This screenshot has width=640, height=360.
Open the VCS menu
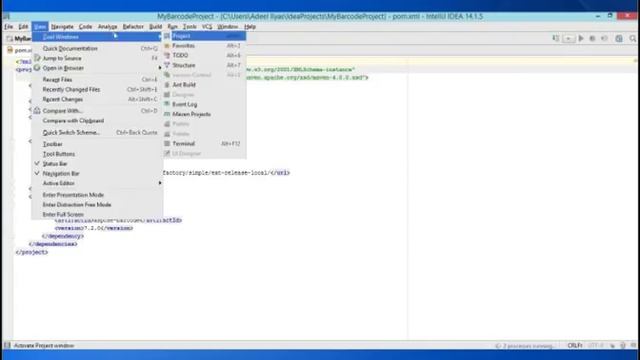point(207,27)
